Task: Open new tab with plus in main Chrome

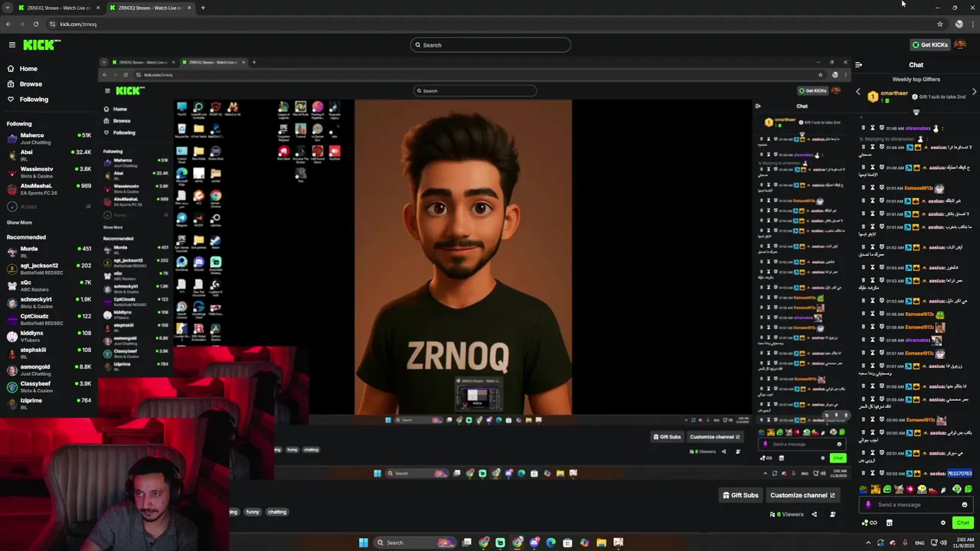Action: pyautogui.click(x=203, y=8)
